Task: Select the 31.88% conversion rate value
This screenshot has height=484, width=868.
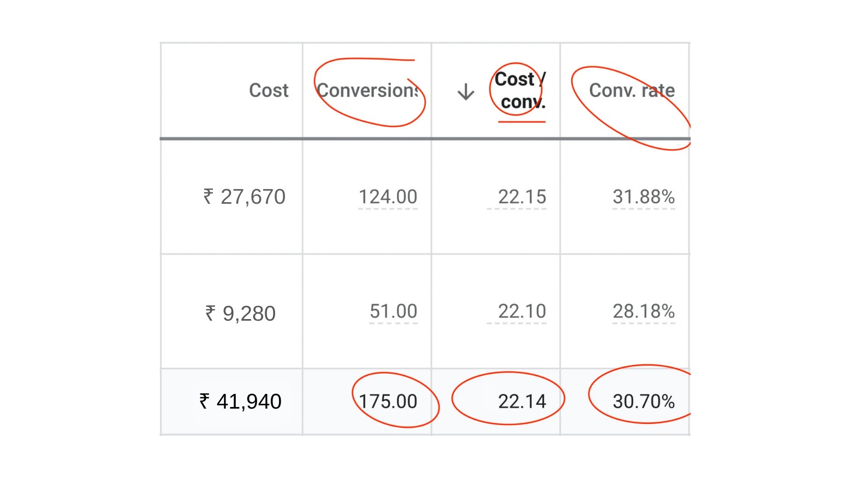Action: [644, 197]
